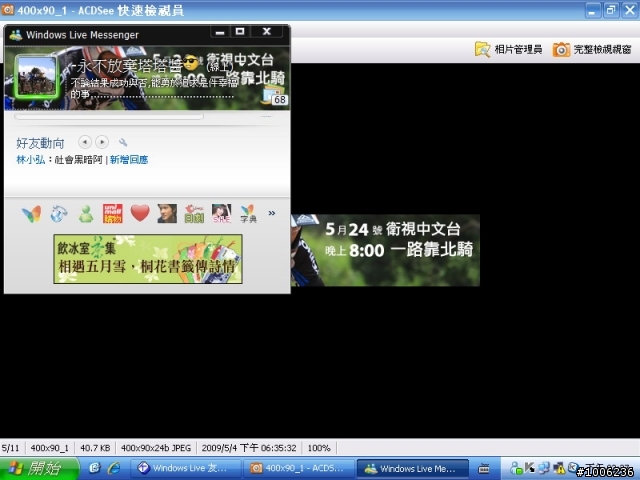The height and width of the screenshot is (480, 640).
Task: Switch to 400x90_1 - ACDS... taskbar button
Action: tap(299, 468)
